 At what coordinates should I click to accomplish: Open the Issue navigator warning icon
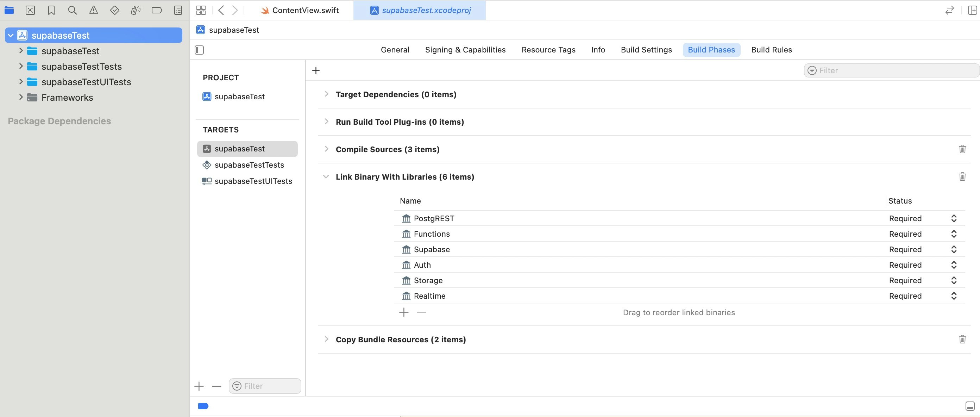(93, 10)
